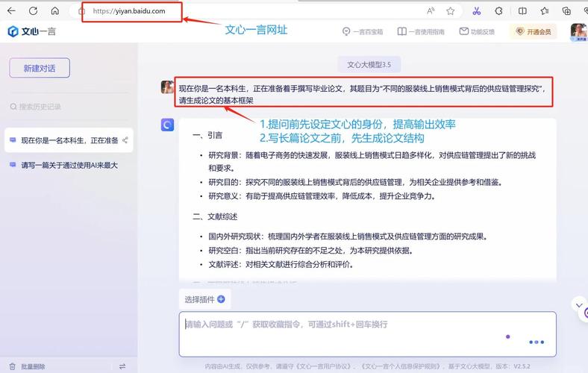Open the 文心一言用户协议 link
Screen dimensions: 588x373
(323, 366)
